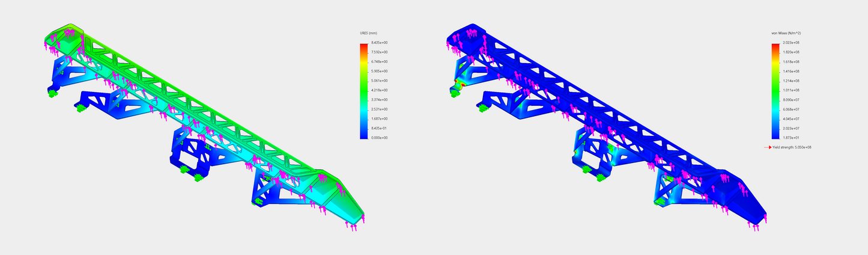
Task: Select the 8.435e+00 maximum displacement value
Action: coord(380,43)
